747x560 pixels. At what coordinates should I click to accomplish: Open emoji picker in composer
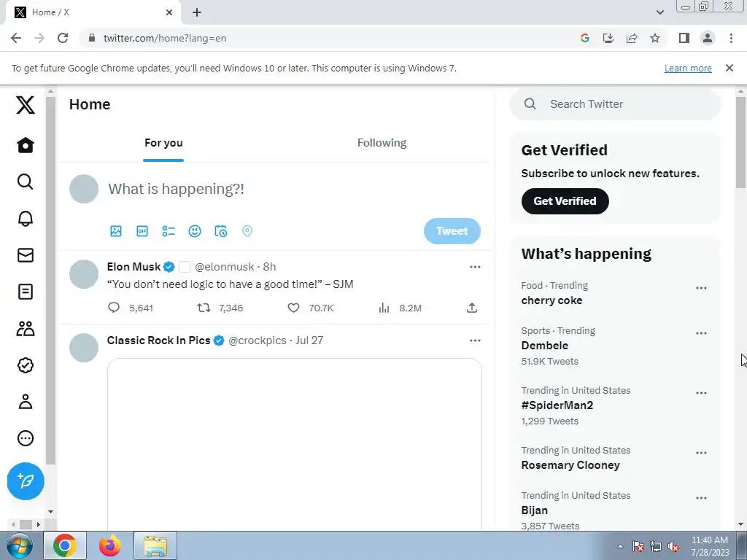194,231
